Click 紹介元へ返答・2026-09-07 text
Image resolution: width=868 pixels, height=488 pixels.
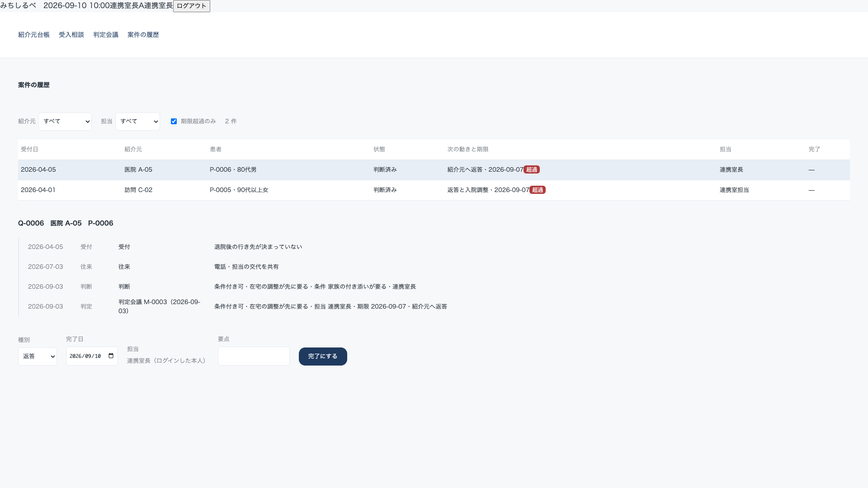(485, 170)
